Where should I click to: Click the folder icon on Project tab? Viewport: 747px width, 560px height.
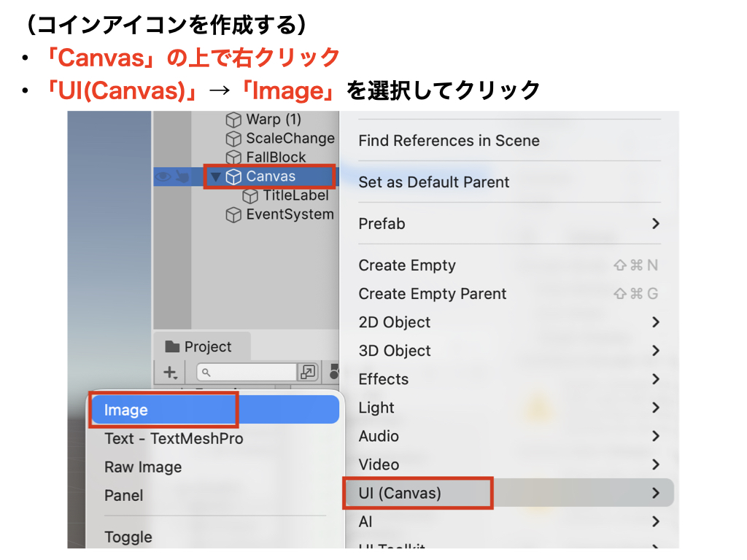tap(172, 347)
